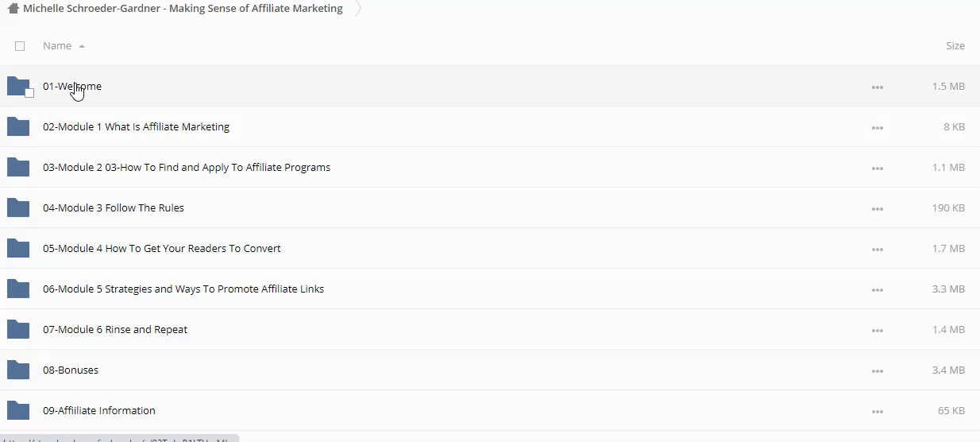Sort files by Size column header
Image resolution: width=980 pixels, height=442 pixels.
tap(955, 46)
